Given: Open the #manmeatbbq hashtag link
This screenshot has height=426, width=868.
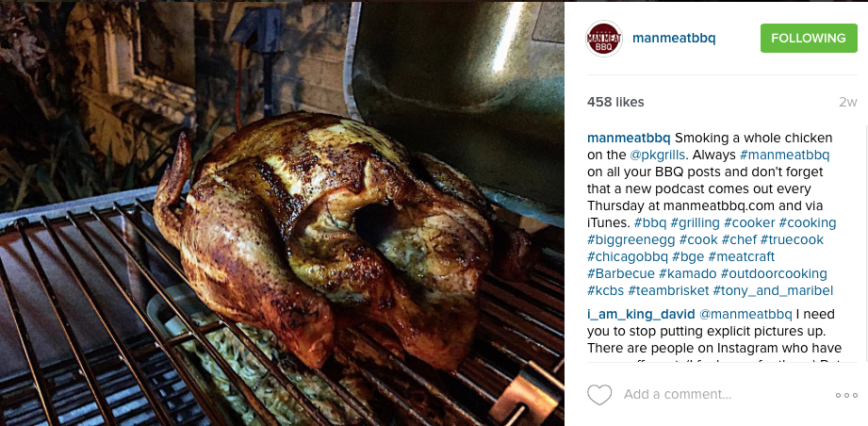Looking at the screenshot, I should coord(785,155).
